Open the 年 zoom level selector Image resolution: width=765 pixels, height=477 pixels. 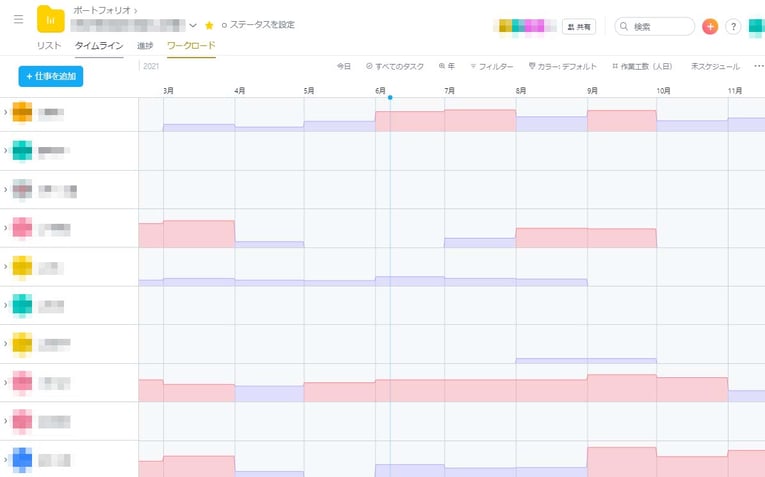pyautogui.click(x=447, y=67)
